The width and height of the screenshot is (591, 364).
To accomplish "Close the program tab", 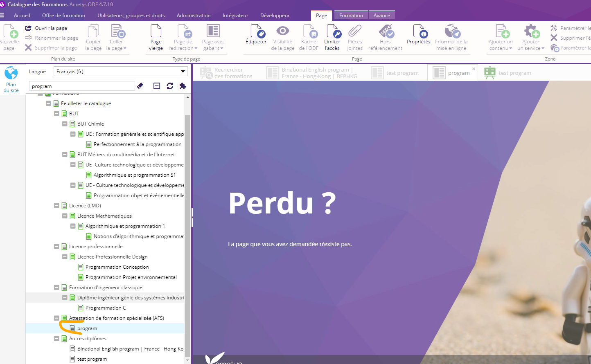I will click(474, 69).
